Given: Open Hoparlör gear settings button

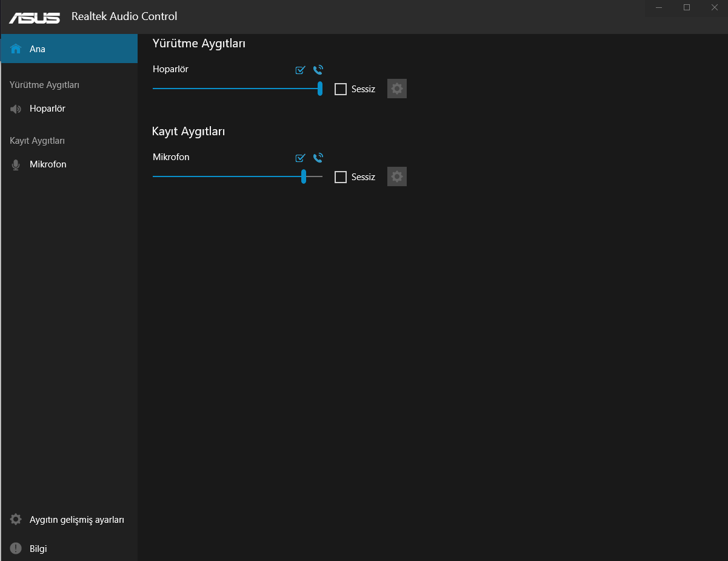Looking at the screenshot, I should coord(397,89).
